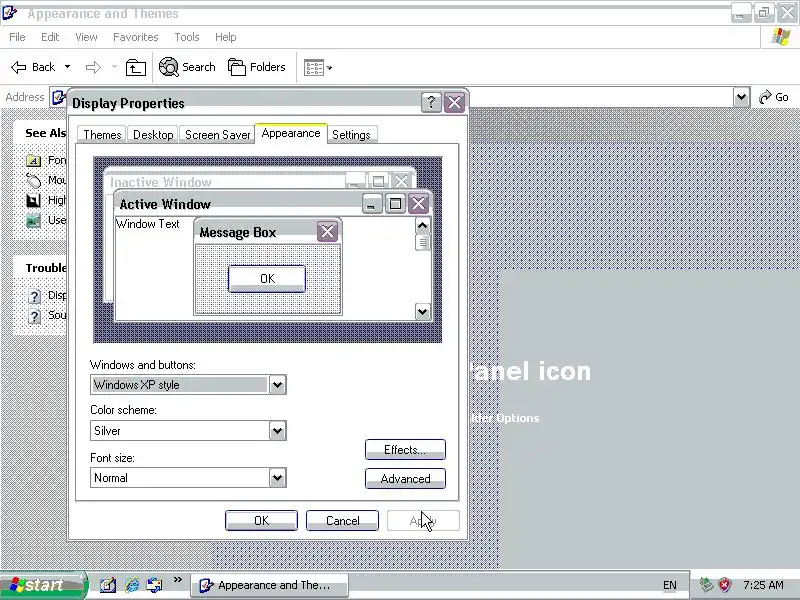This screenshot has width=800, height=600.
Task: Switch to the Desktop tab
Action: (x=153, y=135)
